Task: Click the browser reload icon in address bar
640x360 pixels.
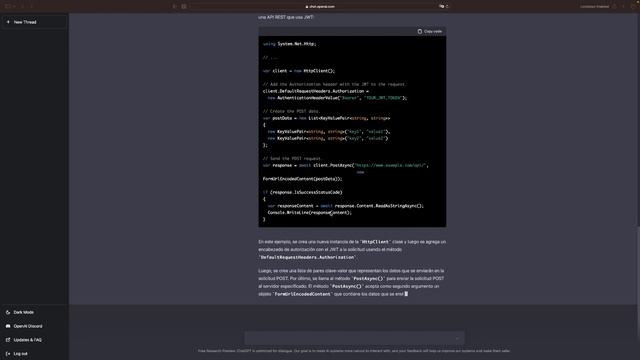Action: tap(447, 7)
